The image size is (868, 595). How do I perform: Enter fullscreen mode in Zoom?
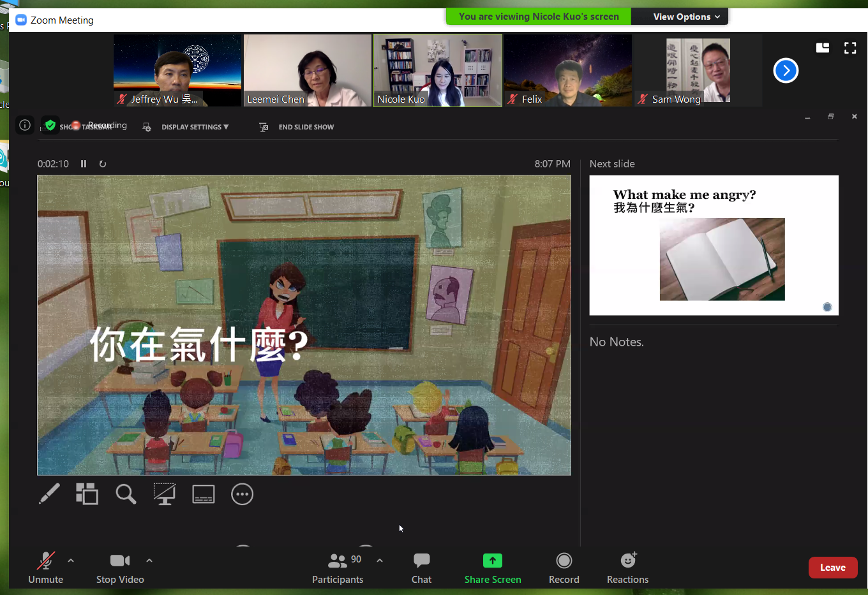click(849, 47)
